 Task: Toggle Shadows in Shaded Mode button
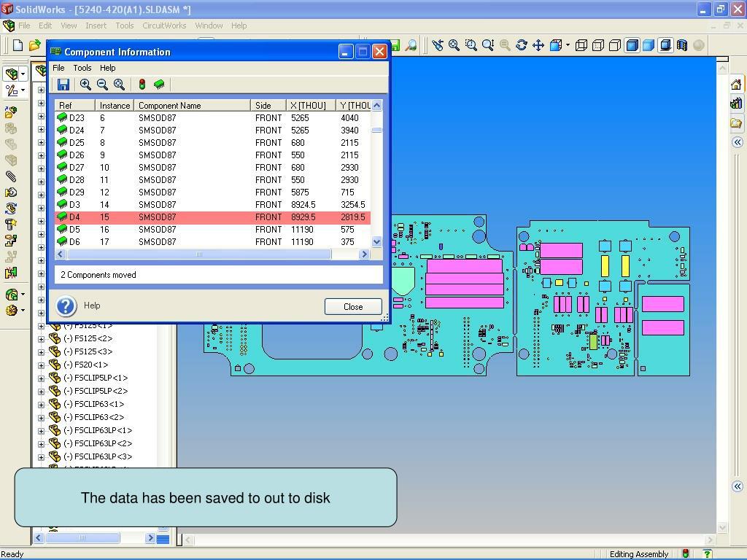coord(665,45)
